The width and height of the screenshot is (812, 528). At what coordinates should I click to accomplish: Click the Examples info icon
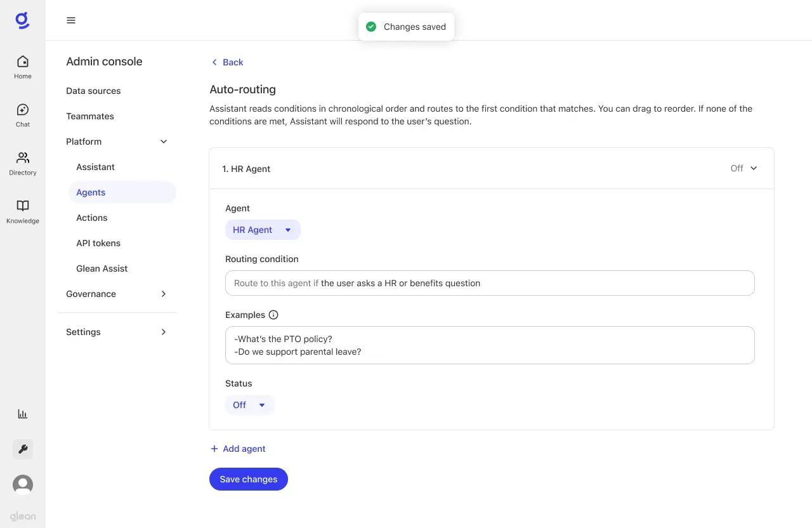[x=273, y=315]
